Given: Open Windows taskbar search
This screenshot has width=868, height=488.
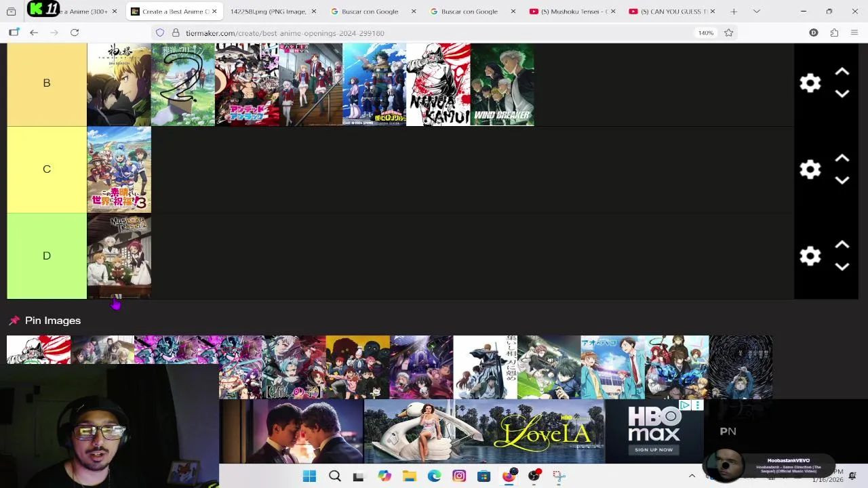Looking at the screenshot, I should (x=334, y=476).
